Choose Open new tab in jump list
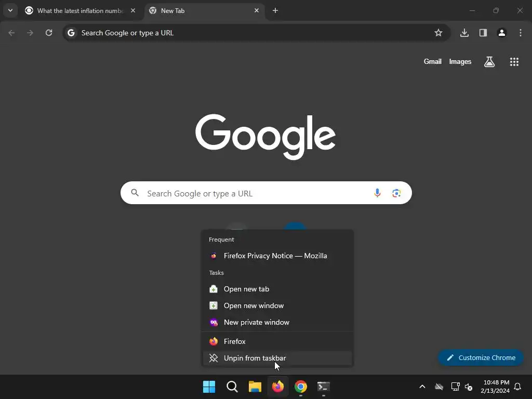This screenshot has height=399, width=532. click(277, 289)
